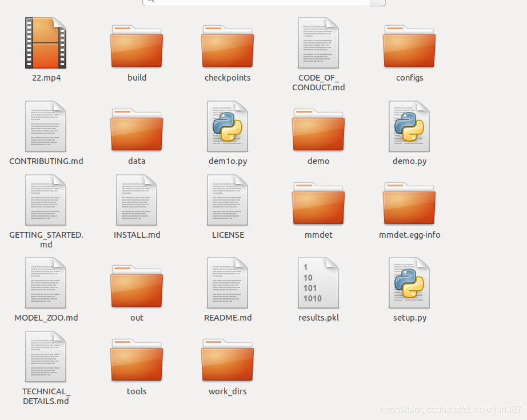Screen dimensions: 527x420
Task: Click the "demo.py" file name label
Action: tap(409, 161)
